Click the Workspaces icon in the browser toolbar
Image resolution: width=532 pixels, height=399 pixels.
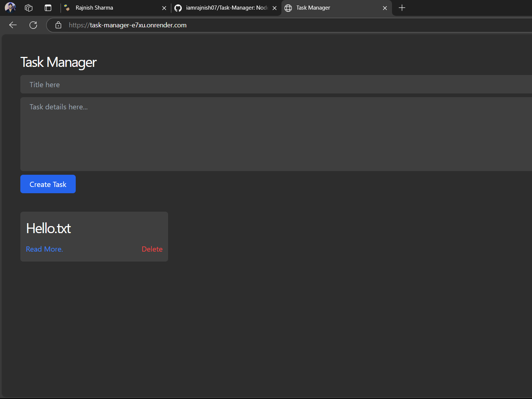coord(28,7)
